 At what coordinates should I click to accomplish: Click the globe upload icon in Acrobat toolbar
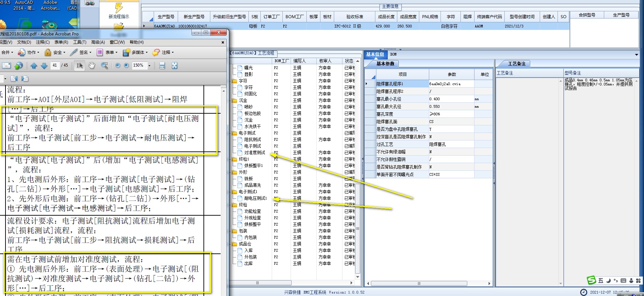19,66
